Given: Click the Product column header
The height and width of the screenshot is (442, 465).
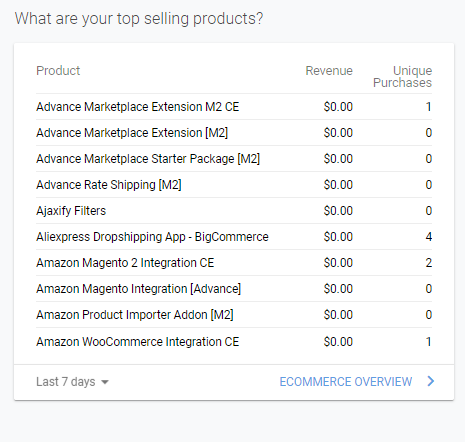Looking at the screenshot, I should coord(58,71).
